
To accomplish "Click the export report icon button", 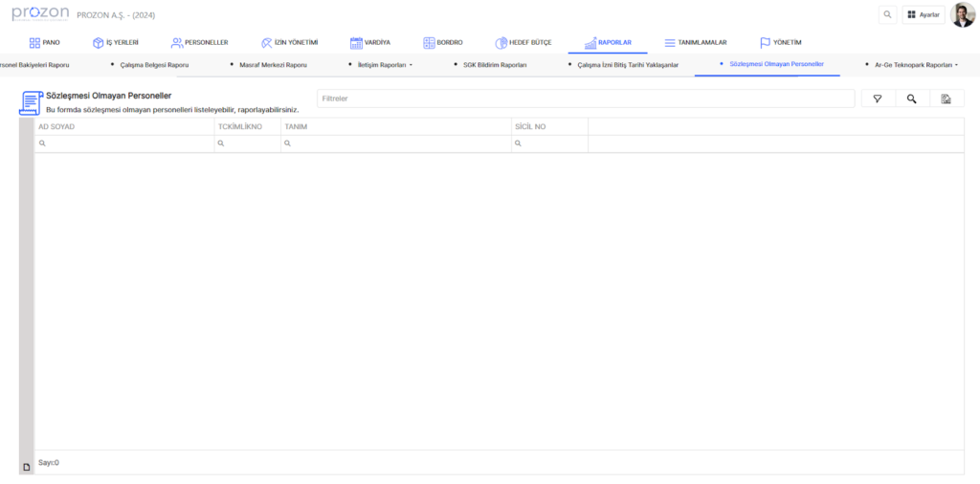I will 946,99.
